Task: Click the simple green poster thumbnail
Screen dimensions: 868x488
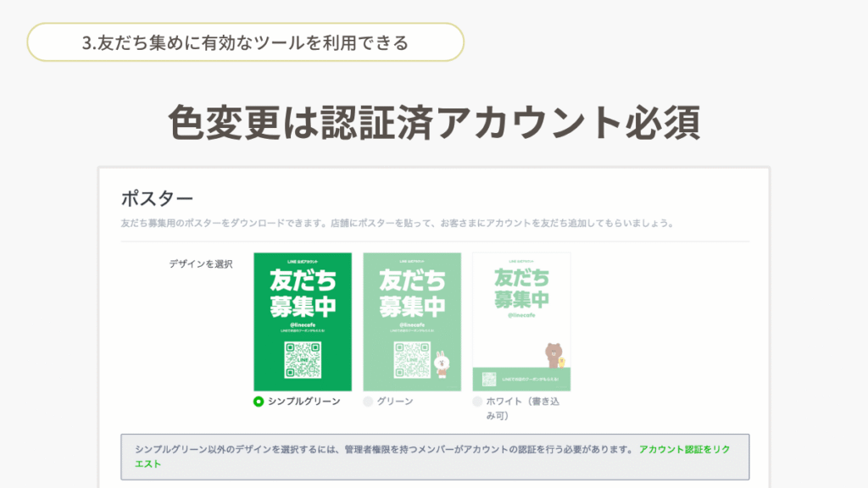Action: point(303,321)
